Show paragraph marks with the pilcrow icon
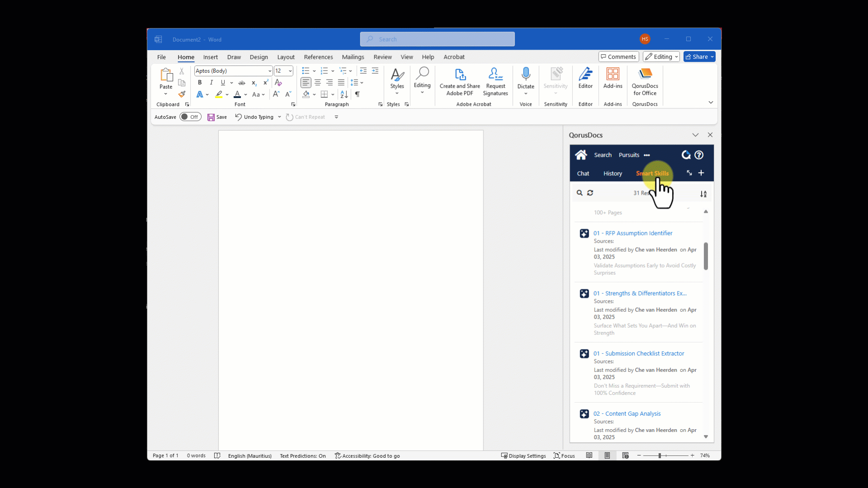 357,94
